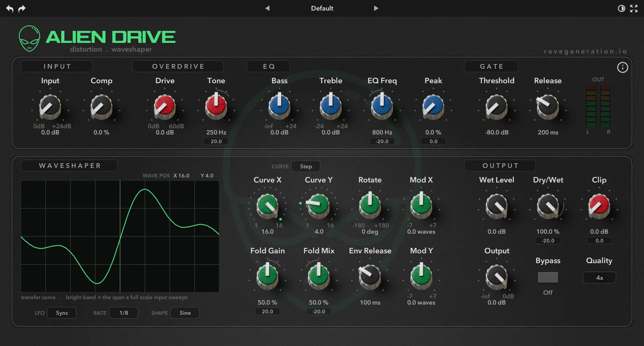Open the info circle icon
The image size is (644, 346).
623,67
